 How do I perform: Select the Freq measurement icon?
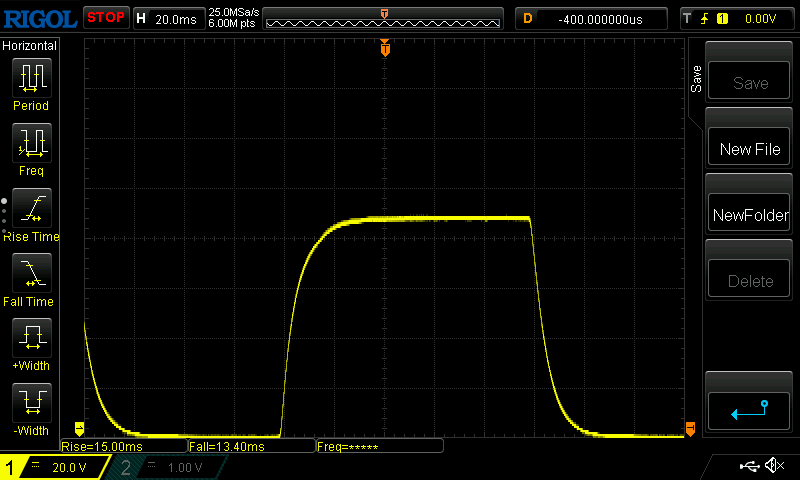[32, 143]
